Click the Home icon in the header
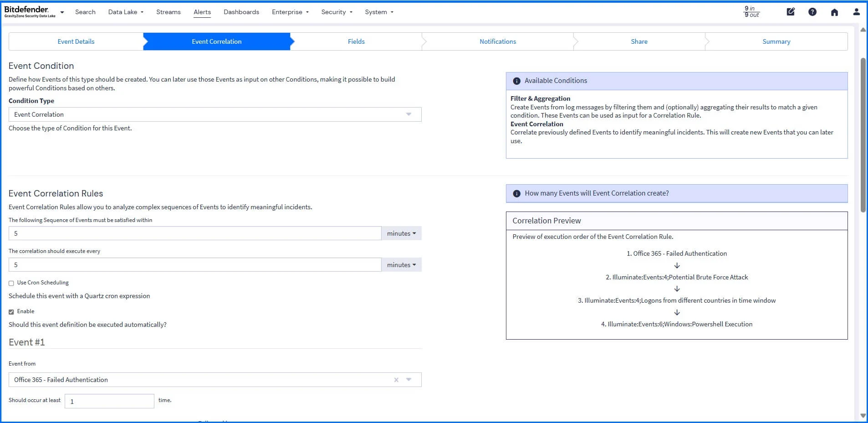 (835, 11)
